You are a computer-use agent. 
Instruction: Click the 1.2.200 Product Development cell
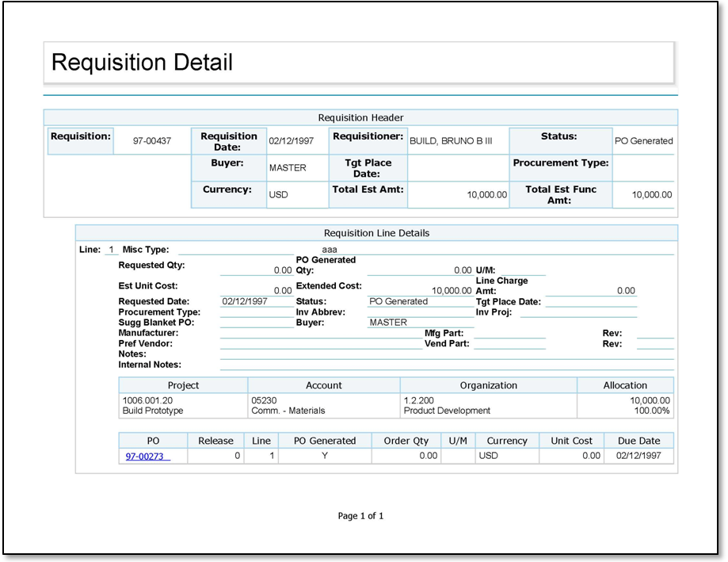pyautogui.click(x=488, y=406)
